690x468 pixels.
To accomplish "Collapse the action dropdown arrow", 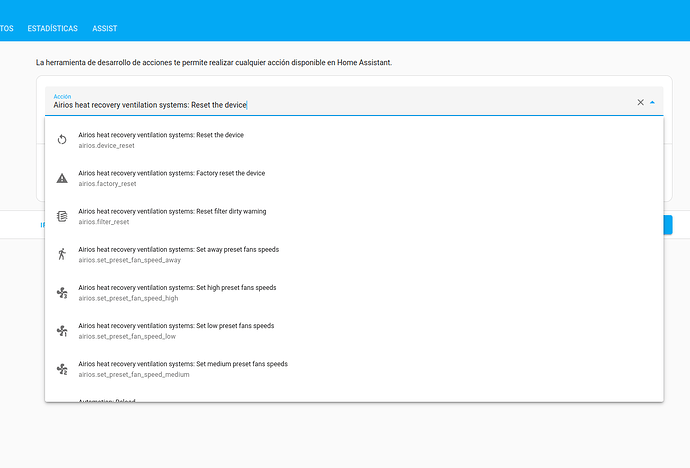I will (653, 102).
